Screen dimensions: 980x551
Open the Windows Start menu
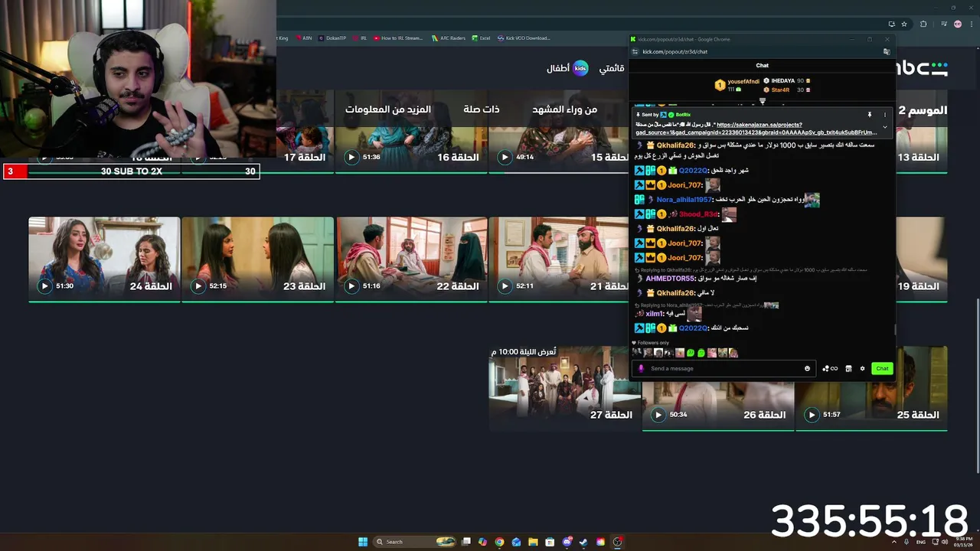point(363,542)
